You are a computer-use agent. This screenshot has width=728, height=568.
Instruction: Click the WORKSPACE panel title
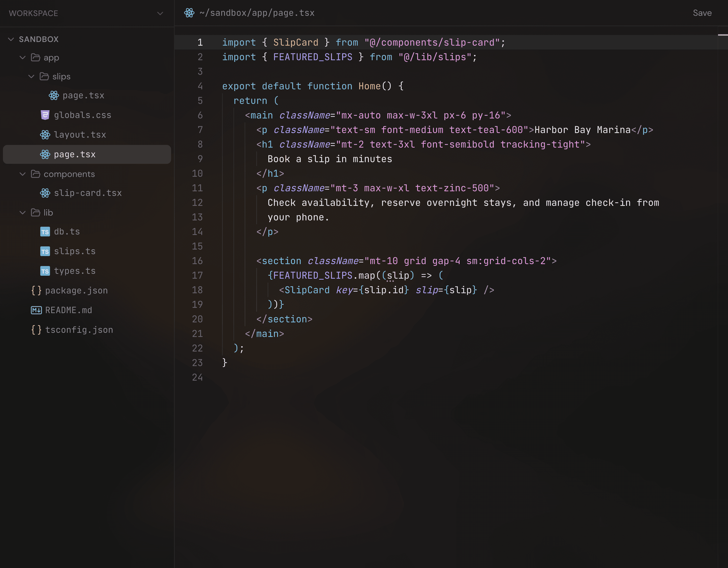(x=33, y=13)
